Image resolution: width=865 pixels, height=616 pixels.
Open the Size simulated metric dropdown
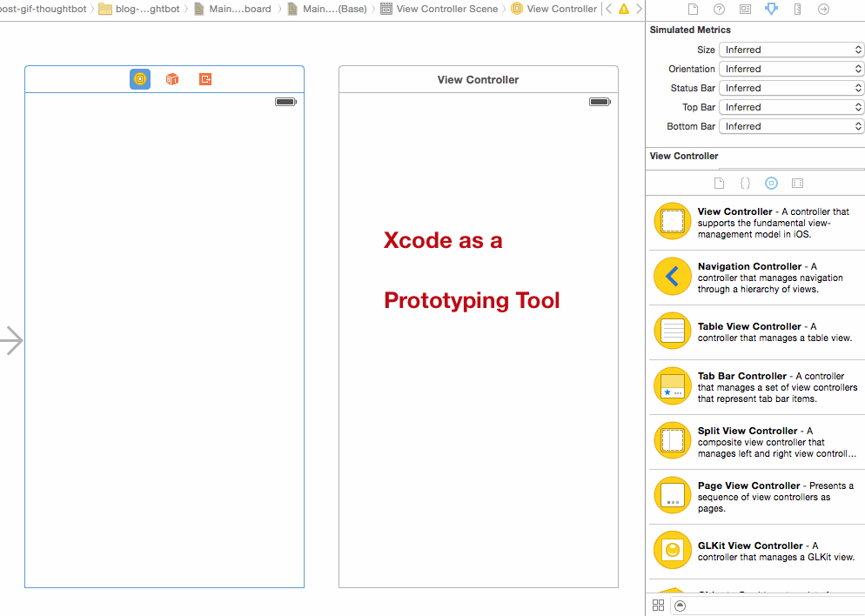(790, 50)
